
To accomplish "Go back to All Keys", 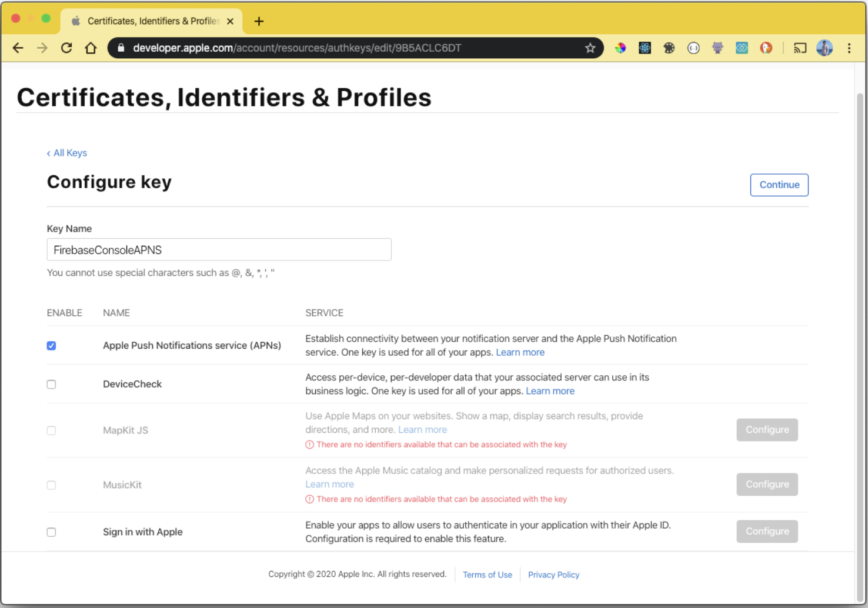I will (67, 153).
